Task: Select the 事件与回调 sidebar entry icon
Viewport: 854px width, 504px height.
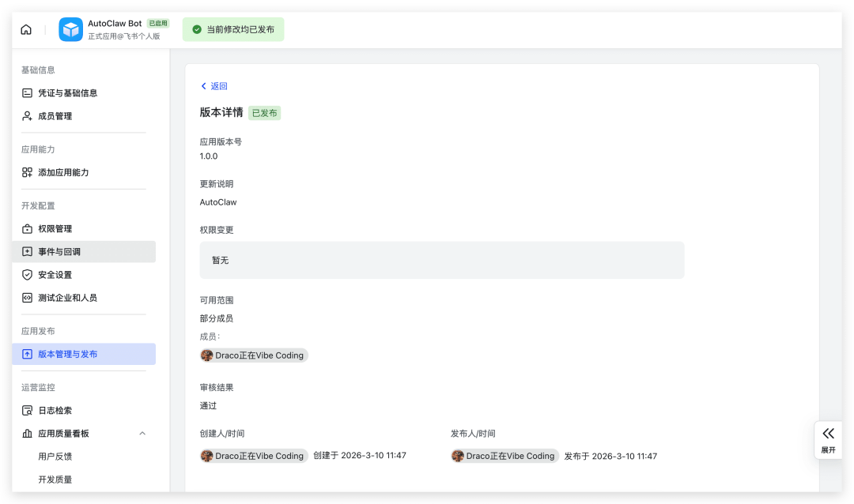Action: click(x=26, y=251)
